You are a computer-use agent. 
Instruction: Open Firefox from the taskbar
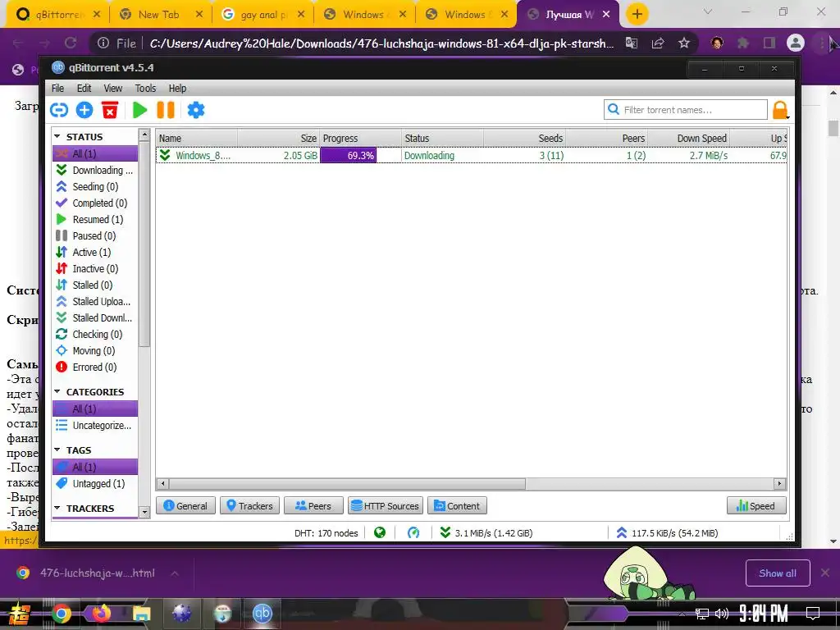point(100,614)
